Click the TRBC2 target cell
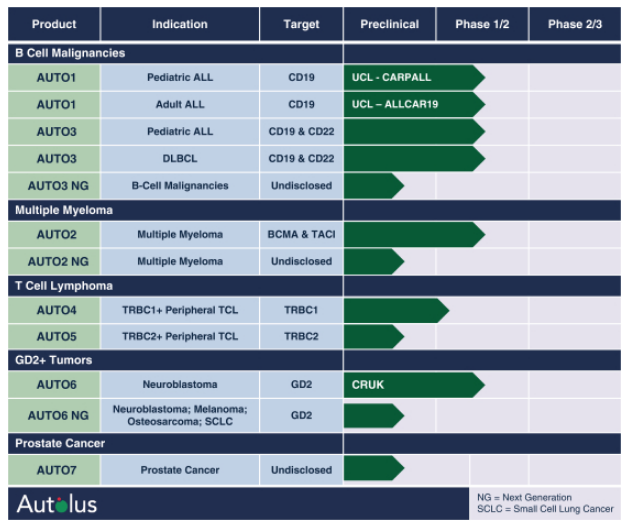The image size is (626, 526). (x=301, y=336)
